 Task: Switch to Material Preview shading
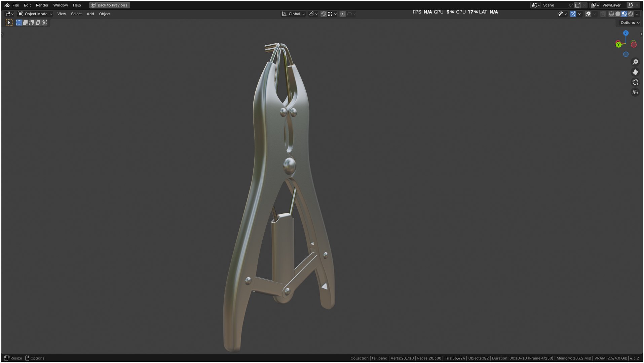624,14
